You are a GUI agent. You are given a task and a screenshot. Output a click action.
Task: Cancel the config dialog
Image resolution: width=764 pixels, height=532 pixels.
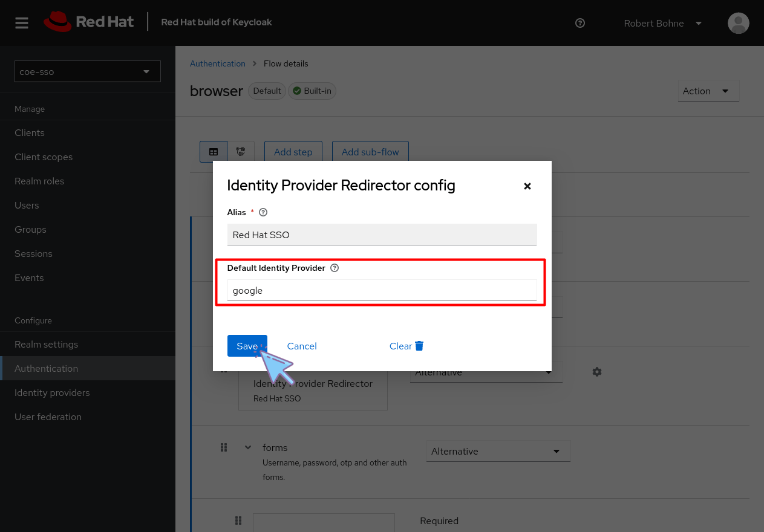pos(302,346)
